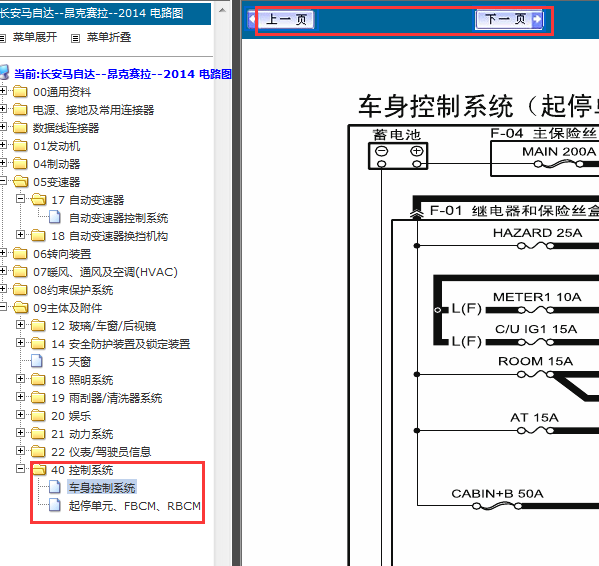Screen dimensions: 599x566
Task: Click the sidebar scrollbar up arrow
Action: (x=222, y=11)
